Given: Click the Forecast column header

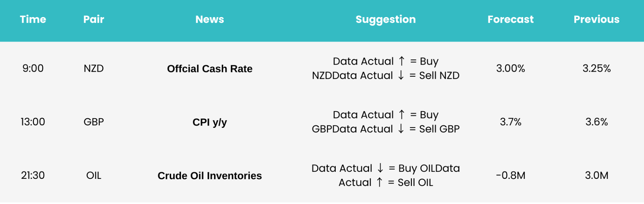Looking at the screenshot, I should (511, 19).
